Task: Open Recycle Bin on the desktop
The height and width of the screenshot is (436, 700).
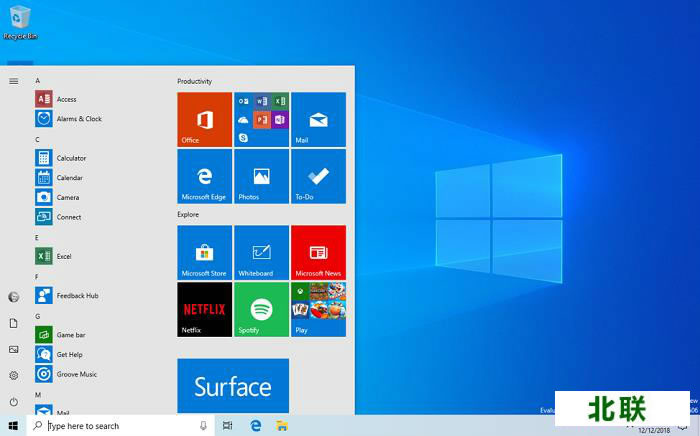Action: 19,22
